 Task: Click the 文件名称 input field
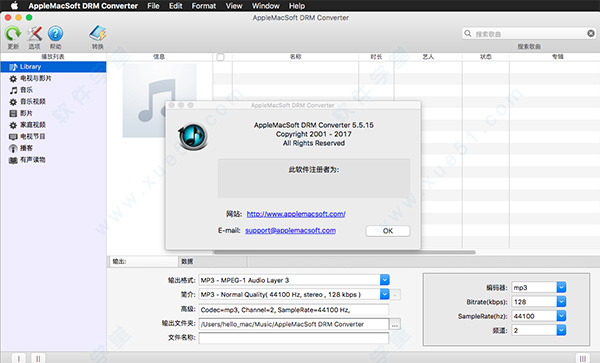point(294,338)
